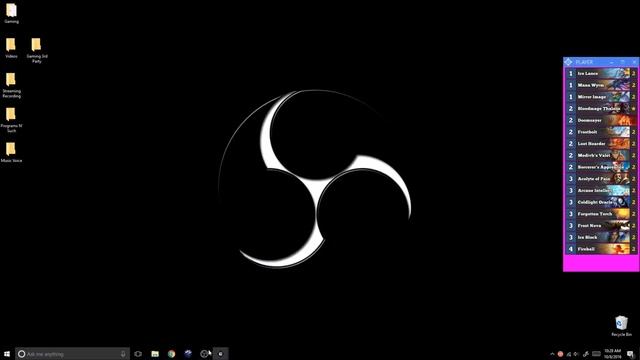Select the Fireball card row

pyautogui.click(x=601, y=249)
